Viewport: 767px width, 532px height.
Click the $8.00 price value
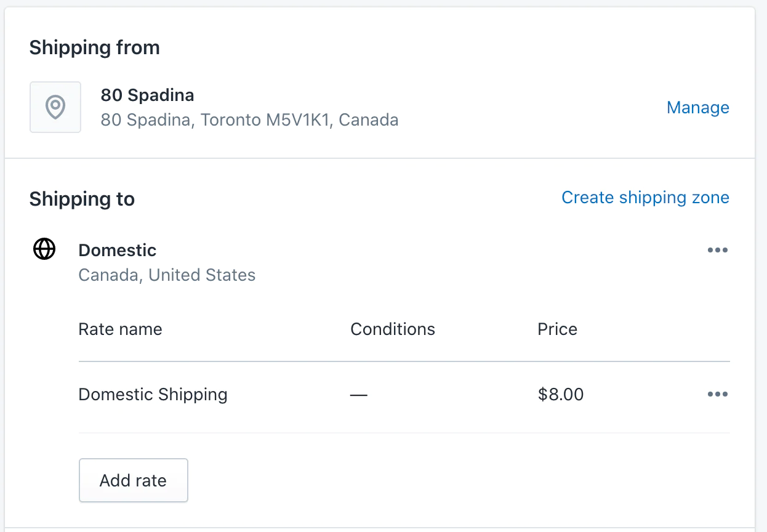click(561, 394)
